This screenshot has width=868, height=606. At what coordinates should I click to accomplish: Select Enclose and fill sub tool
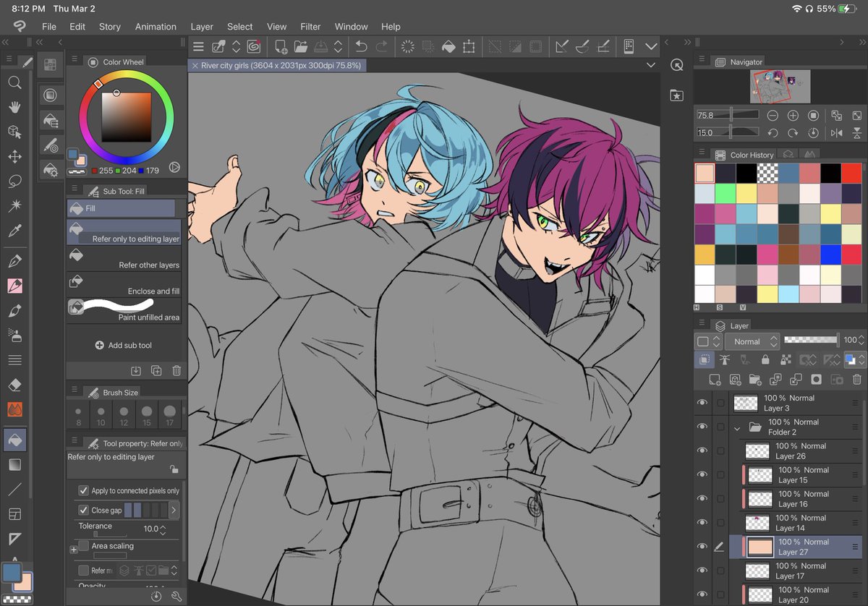pos(124,285)
